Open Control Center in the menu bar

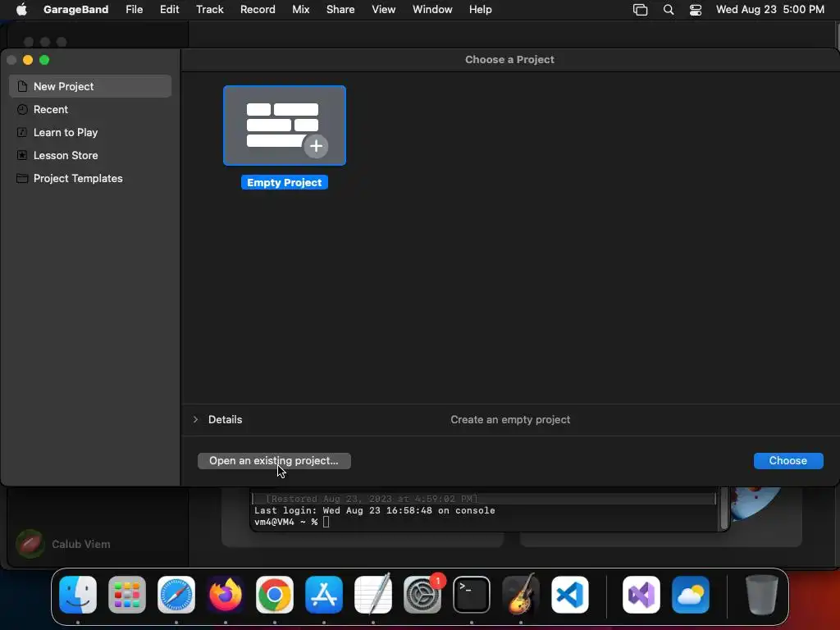click(x=696, y=10)
